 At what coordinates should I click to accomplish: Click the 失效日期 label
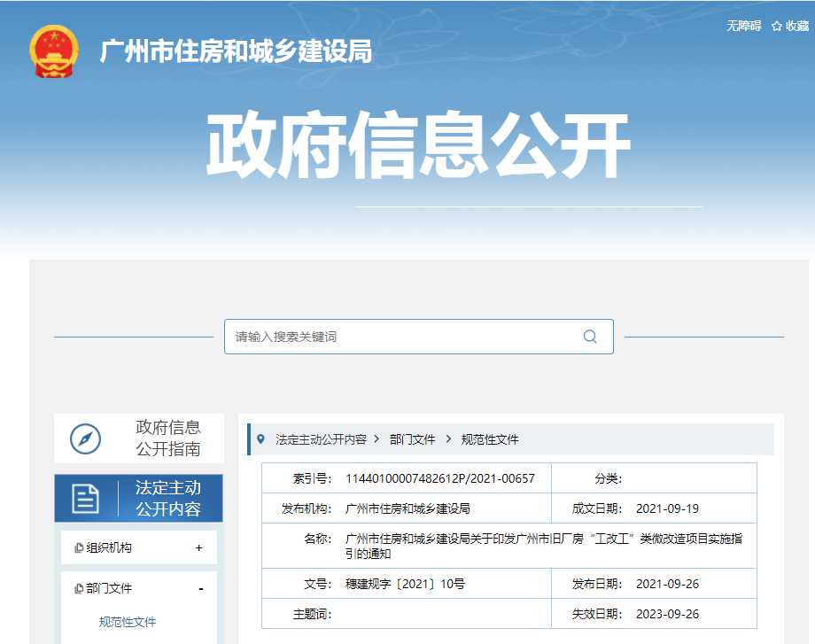(x=597, y=615)
